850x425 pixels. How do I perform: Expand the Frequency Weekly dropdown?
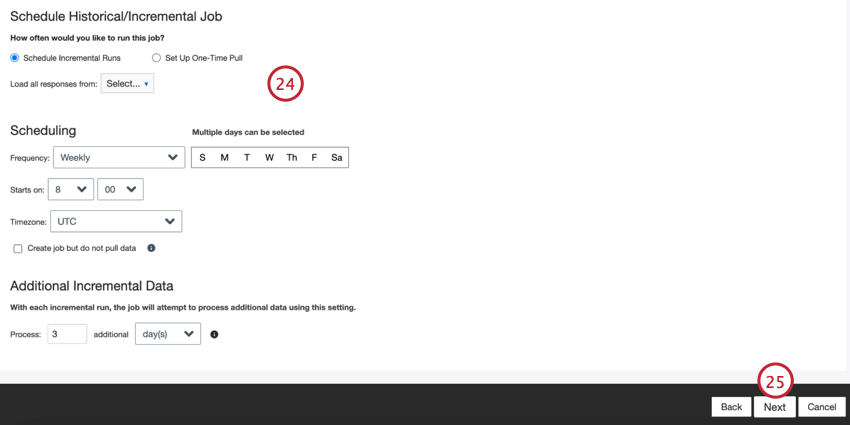click(x=119, y=157)
